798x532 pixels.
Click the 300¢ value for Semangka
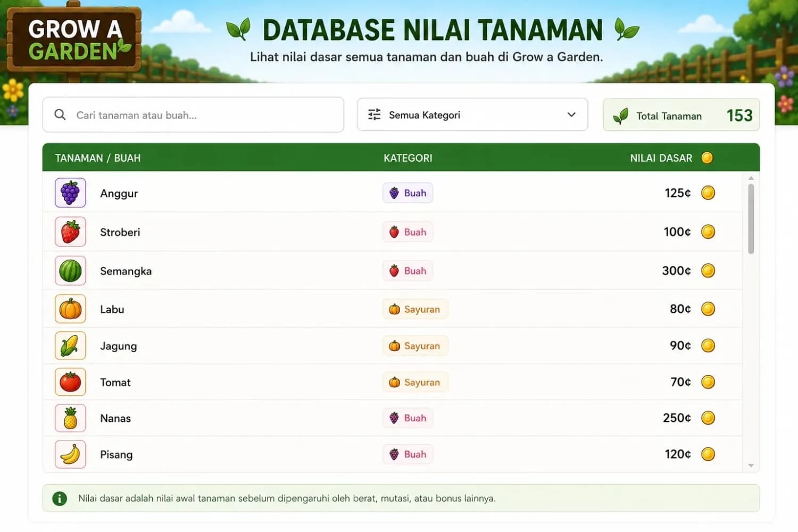tap(676, 271)
